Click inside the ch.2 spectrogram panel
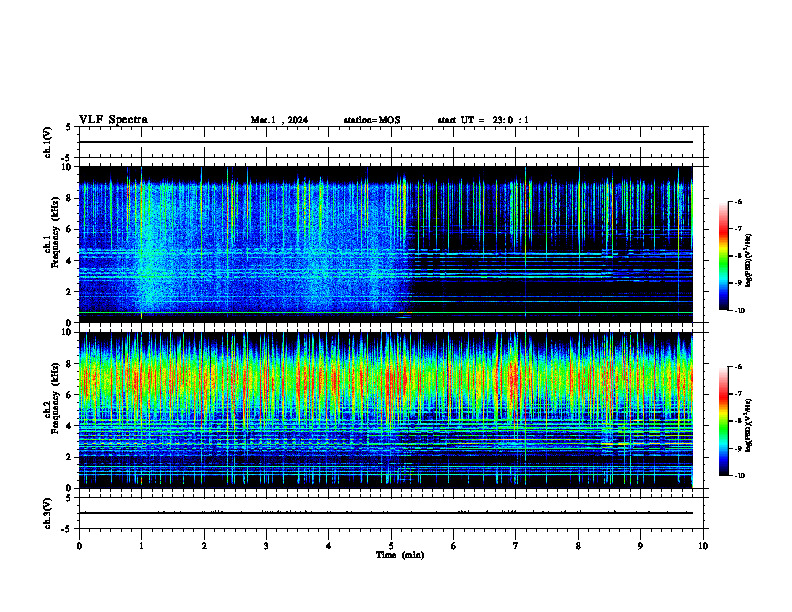The height and width of the screenshot is (612, 792). pos(391,410)
